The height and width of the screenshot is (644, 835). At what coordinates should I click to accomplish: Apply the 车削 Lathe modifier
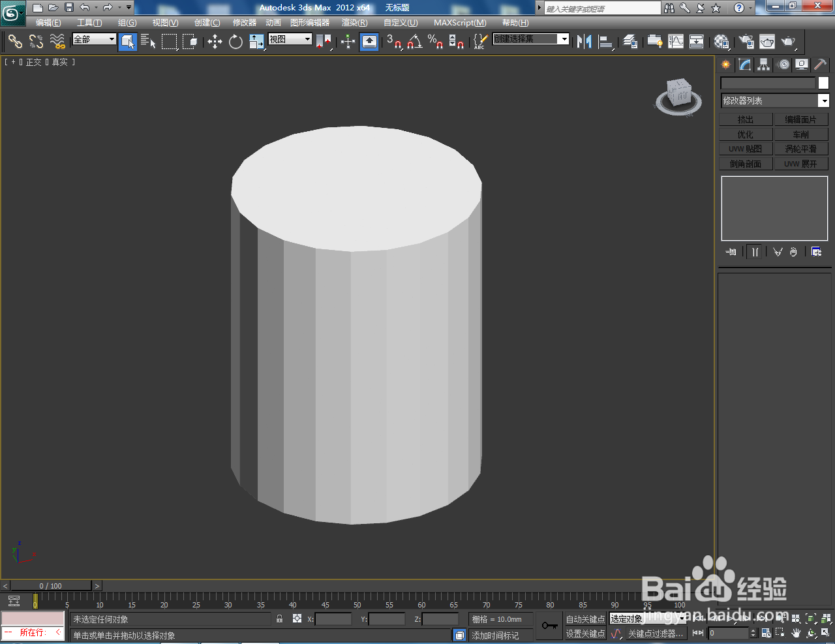(x=801, y=133)
